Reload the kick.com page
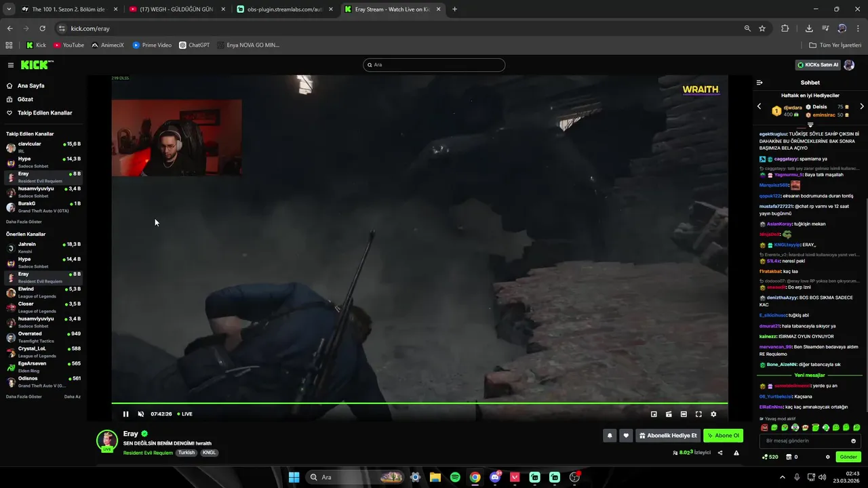 (x=42, y=28)
